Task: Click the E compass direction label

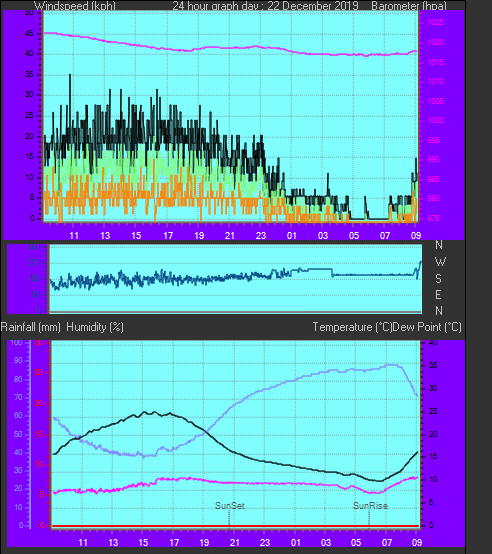Action: pos(438,295)
